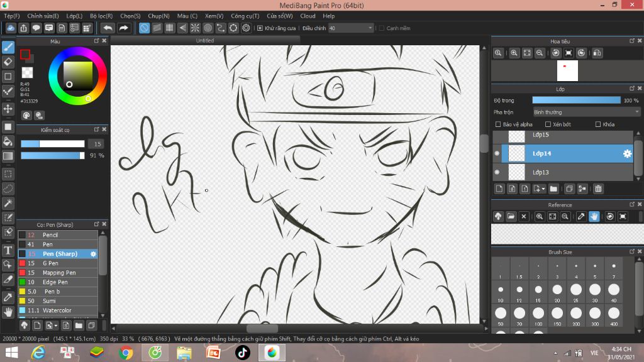The width and height of the screenshot is (644, 362).
Task: Check Khóa lock option
Action: coord(598,124)
